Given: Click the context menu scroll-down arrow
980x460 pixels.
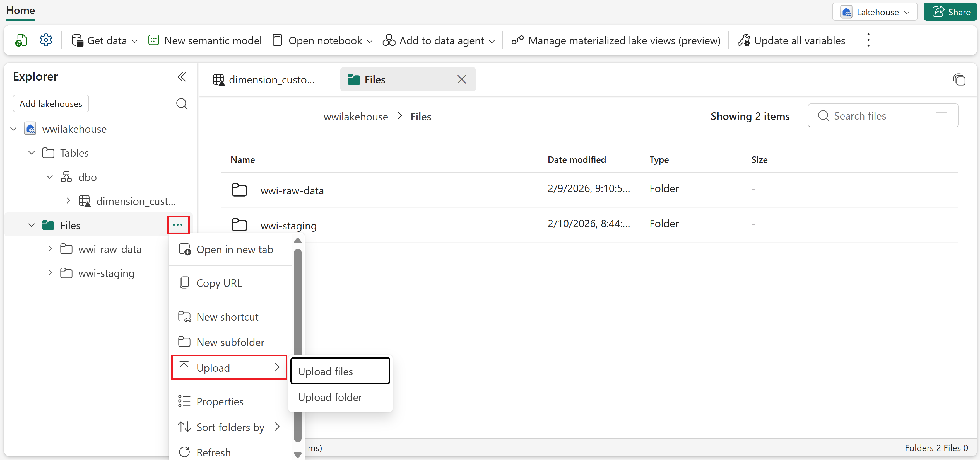Looking at the screenshot, I should click(x=297, y=454).
